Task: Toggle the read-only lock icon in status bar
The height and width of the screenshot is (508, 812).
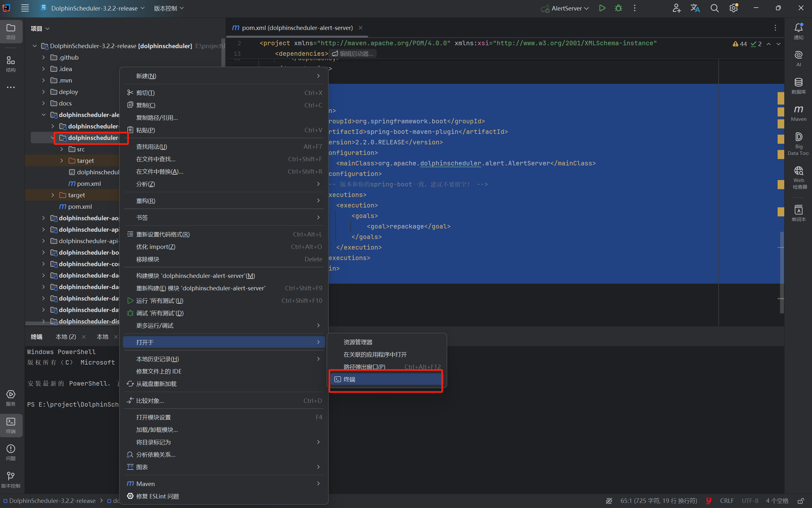Action: (x=801, y=501)
